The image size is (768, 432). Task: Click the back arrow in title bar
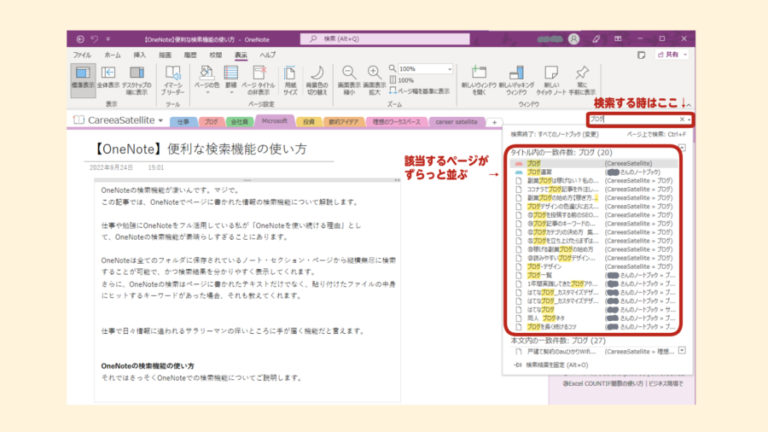coord(80,39)
